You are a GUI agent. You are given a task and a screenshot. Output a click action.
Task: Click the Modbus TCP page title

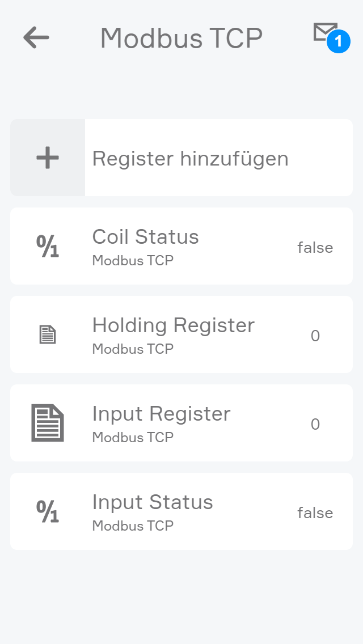click(181, 39)
